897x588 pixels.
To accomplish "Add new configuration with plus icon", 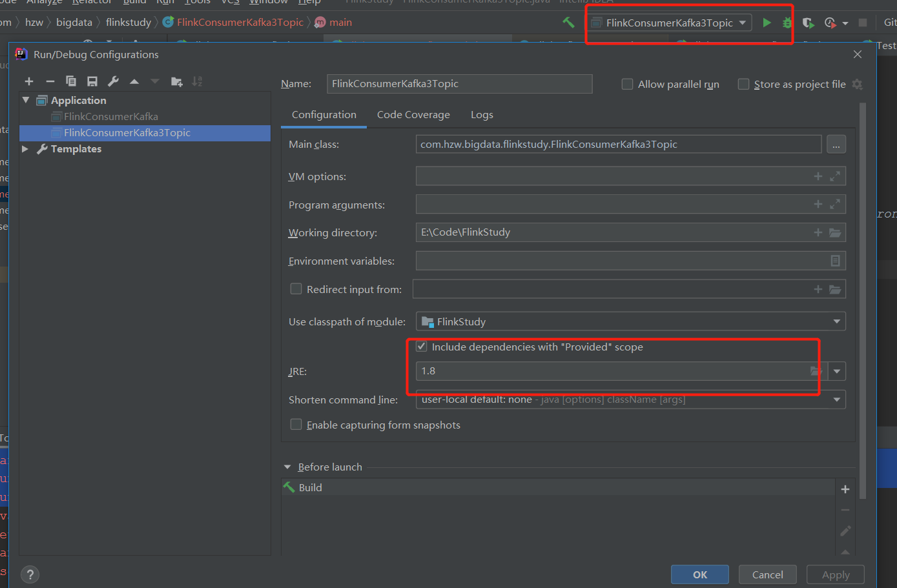I will point(29,81).
